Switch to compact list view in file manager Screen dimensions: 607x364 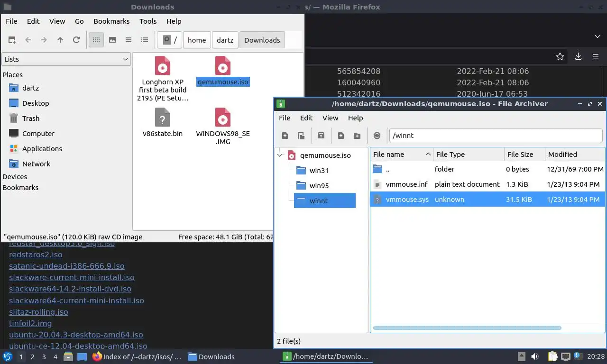pos(129,40)
